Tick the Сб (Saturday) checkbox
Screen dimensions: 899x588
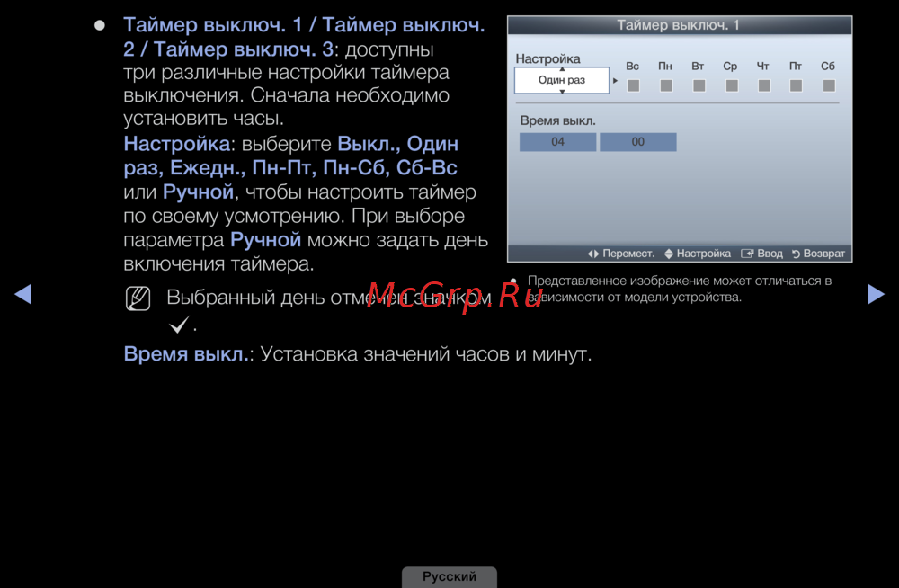828,85
